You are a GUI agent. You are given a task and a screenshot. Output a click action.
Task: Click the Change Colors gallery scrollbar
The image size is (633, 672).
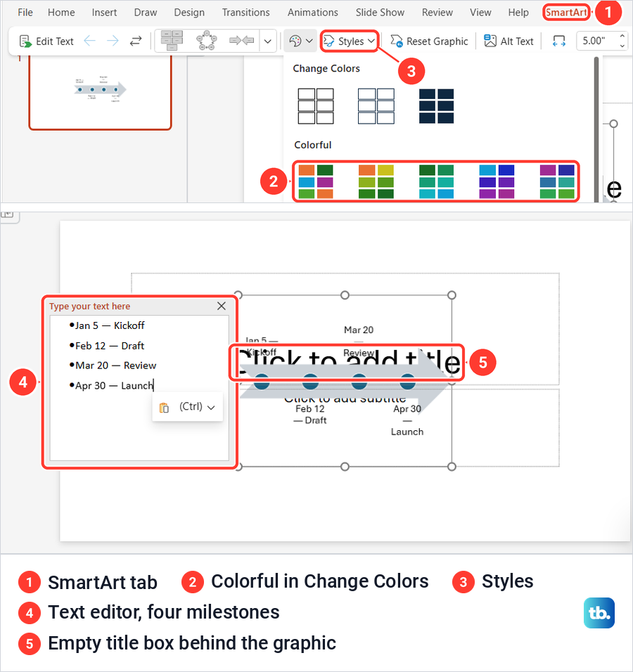point(596,129)
